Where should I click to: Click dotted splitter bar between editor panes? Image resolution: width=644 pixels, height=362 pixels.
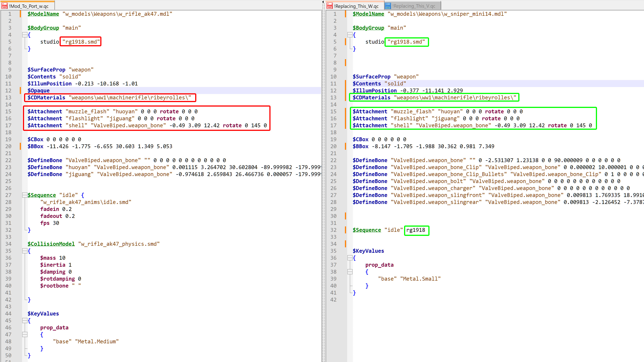324,175
